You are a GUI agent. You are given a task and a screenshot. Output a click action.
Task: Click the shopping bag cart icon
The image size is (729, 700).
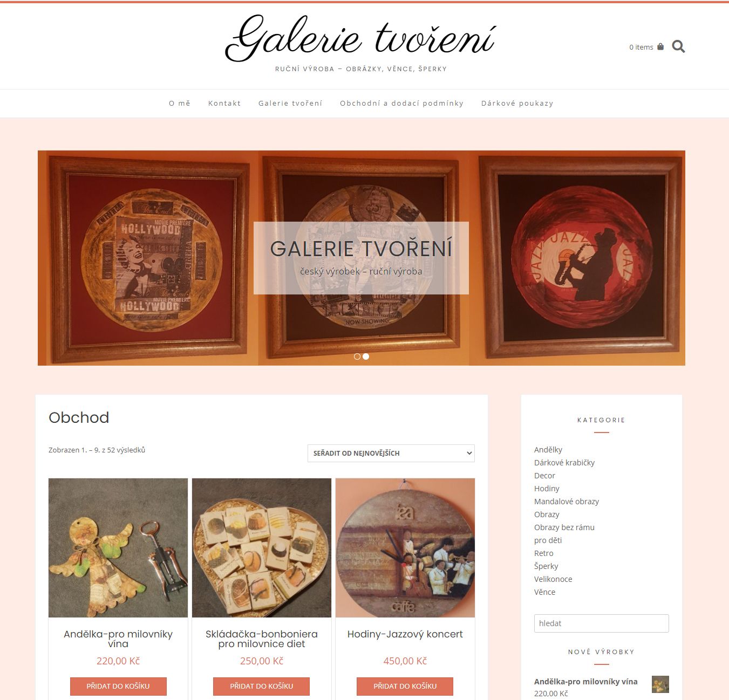(x=660, y=46)
